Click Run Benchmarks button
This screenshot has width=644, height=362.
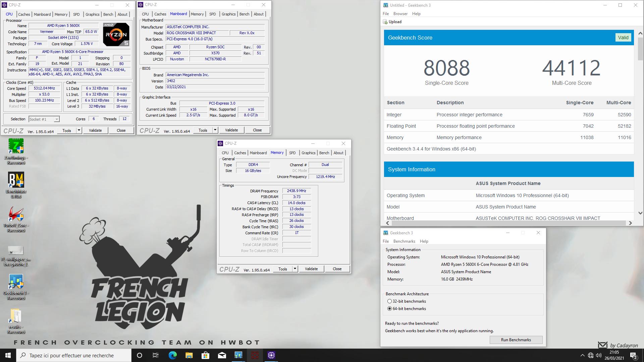(516, 340)
